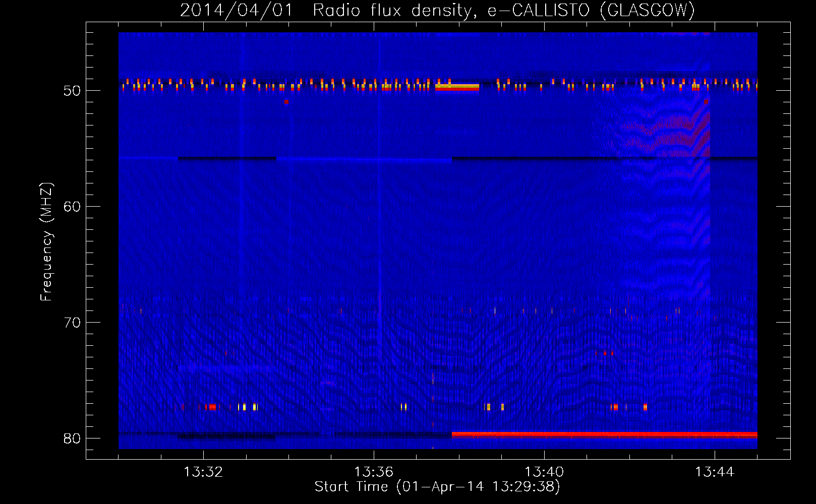Click the 80 frequency tick label
Viewport: 816px width, 504px height.
(x=72, y=438)
